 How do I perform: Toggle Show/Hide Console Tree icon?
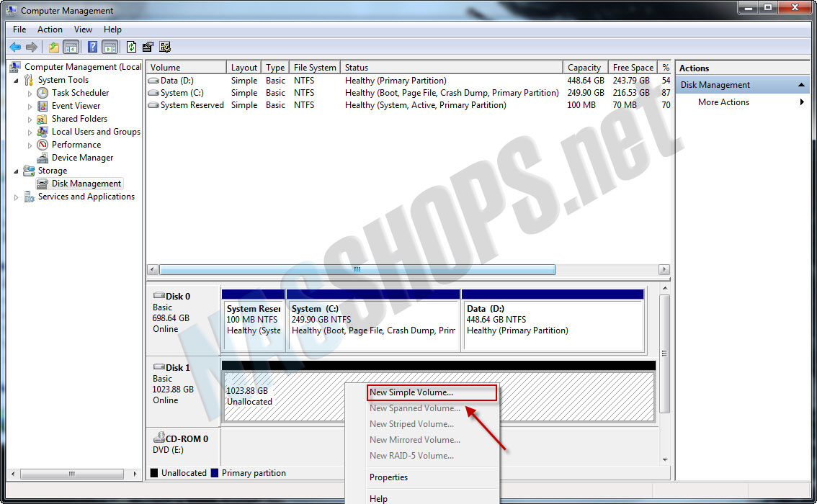(x=71, y=48)
